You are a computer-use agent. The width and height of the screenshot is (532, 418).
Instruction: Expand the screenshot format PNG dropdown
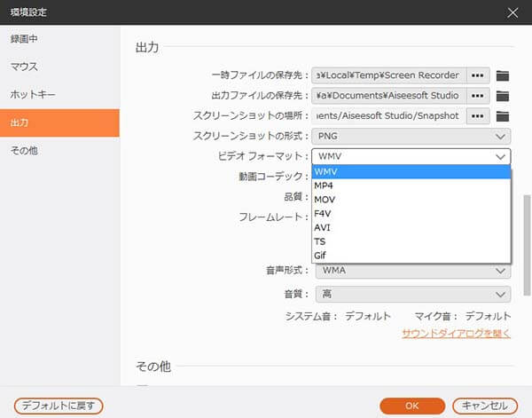point(411,136)
